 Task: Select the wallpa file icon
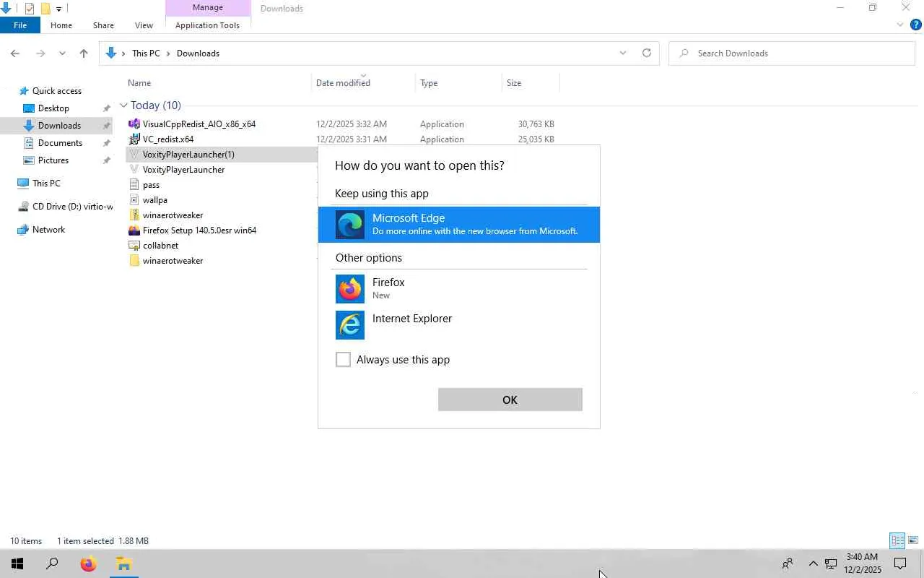coord(134,200)
